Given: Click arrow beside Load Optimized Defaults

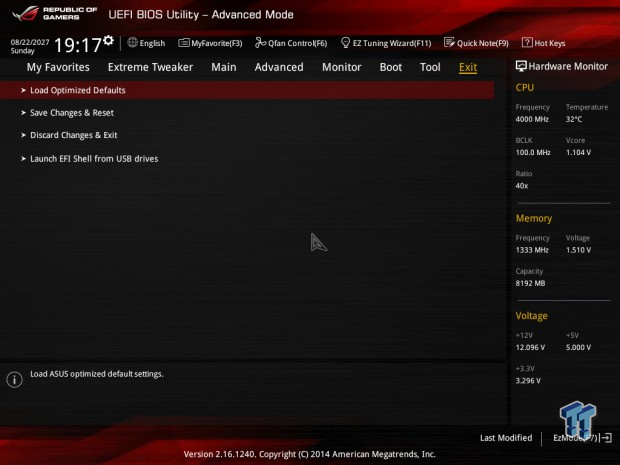Looking at the screenshot, I should point(23,90).
